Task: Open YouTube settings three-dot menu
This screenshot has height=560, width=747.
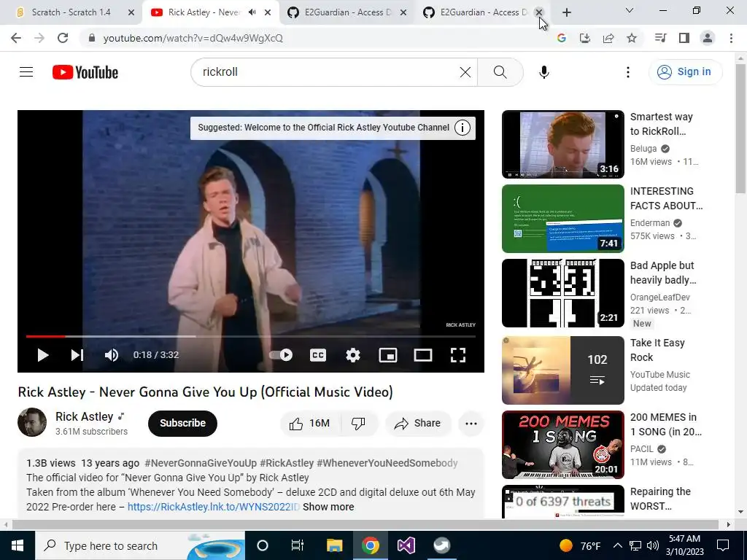Action: point(628,72)
